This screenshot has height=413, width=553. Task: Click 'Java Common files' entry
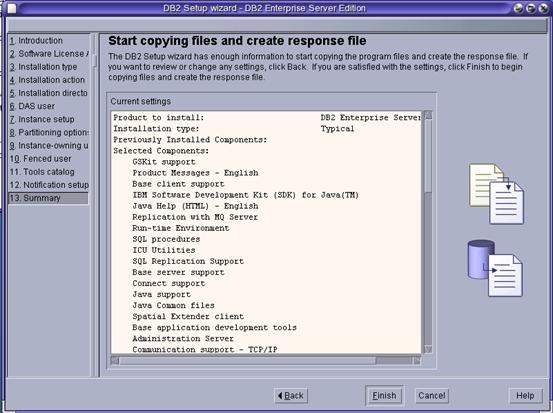(173, 305)
